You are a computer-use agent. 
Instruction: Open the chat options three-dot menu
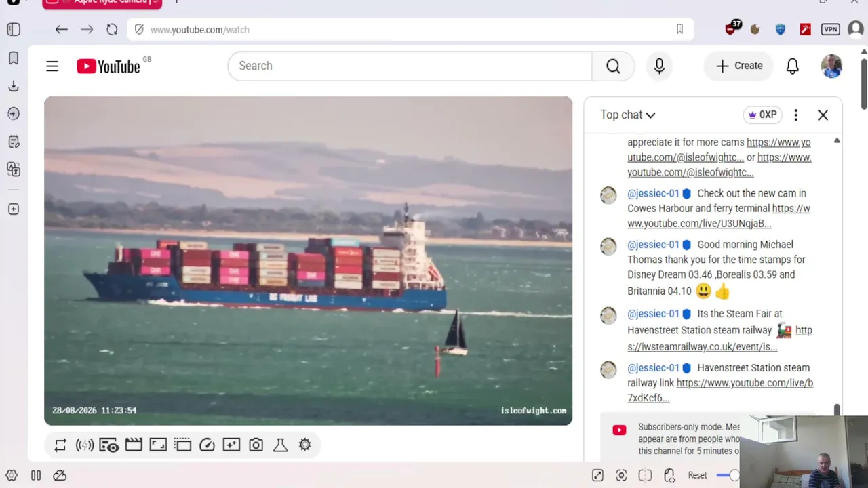[x=795, y=115]
